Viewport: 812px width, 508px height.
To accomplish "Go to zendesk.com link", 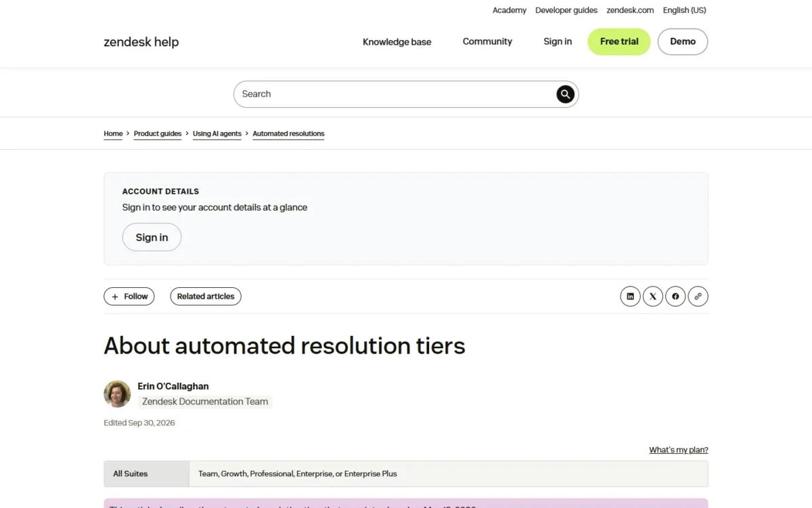I will pyautogui.click(x=630, y=10).
